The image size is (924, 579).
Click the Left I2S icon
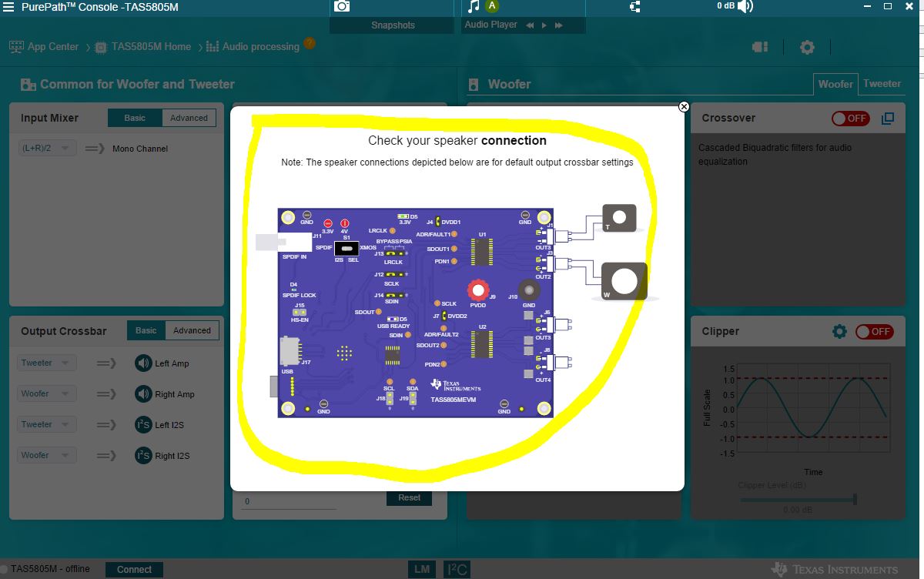point(143,424)
